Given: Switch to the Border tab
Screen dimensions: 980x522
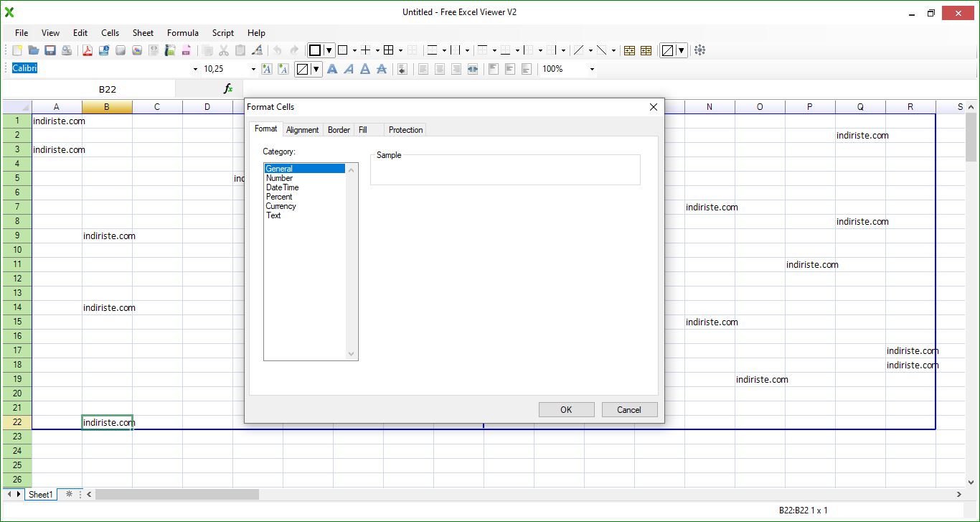Looking at the screenshot, I should 339,130.
